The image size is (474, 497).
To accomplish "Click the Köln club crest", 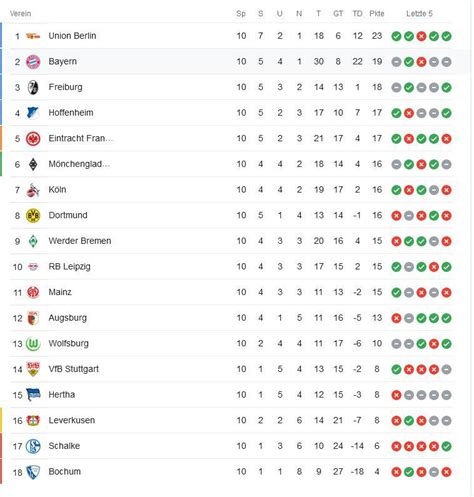I will (33, 190).
